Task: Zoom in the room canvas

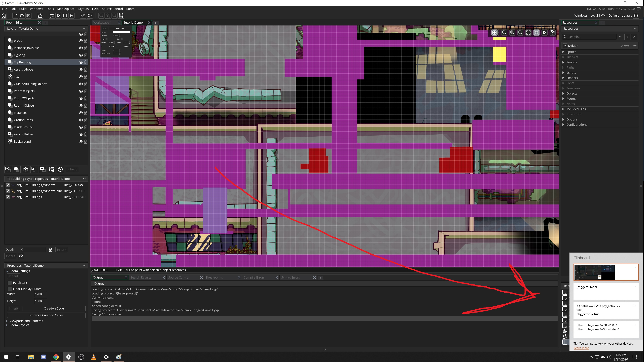Action: [520, 33]
